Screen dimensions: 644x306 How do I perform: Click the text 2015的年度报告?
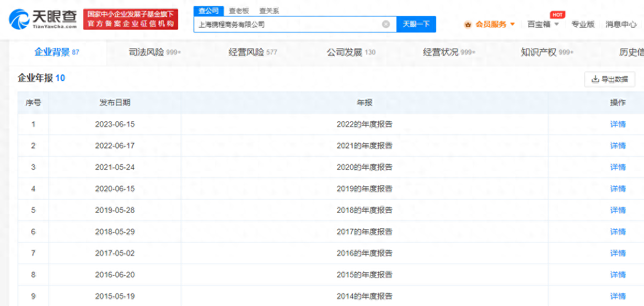tap(364, 275)
